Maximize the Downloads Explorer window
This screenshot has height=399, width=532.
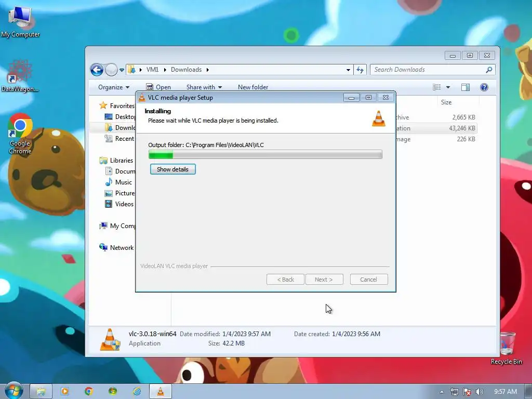point(470,55)
